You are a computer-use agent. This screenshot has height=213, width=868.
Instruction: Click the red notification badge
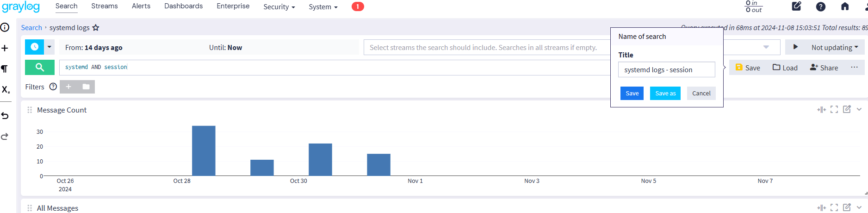pyautogui.click(x=358, y=6)
